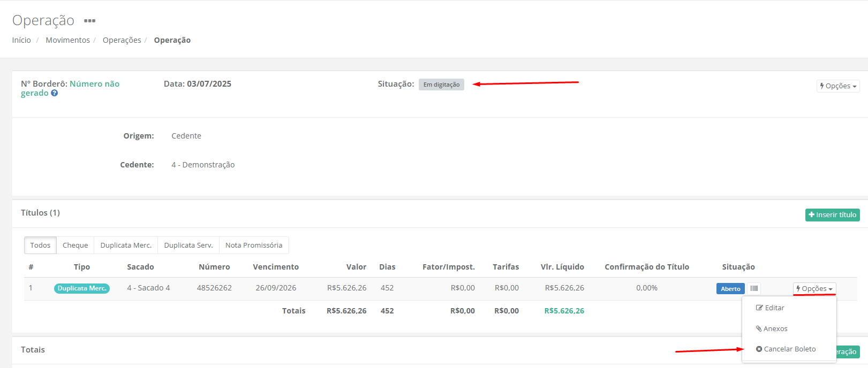Viewport: 868px width, 368px height.
Task: Go to Início breadcrumb link
Action: tap(21, 40)
